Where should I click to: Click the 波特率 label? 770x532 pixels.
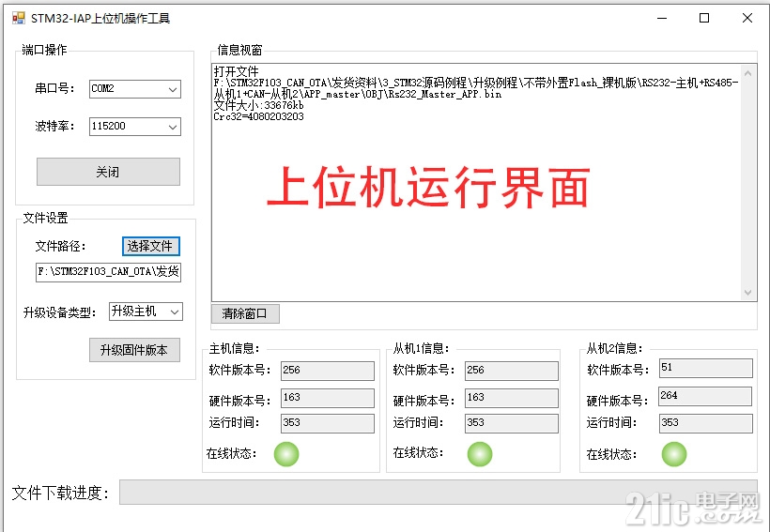click(x=54, y=127)
